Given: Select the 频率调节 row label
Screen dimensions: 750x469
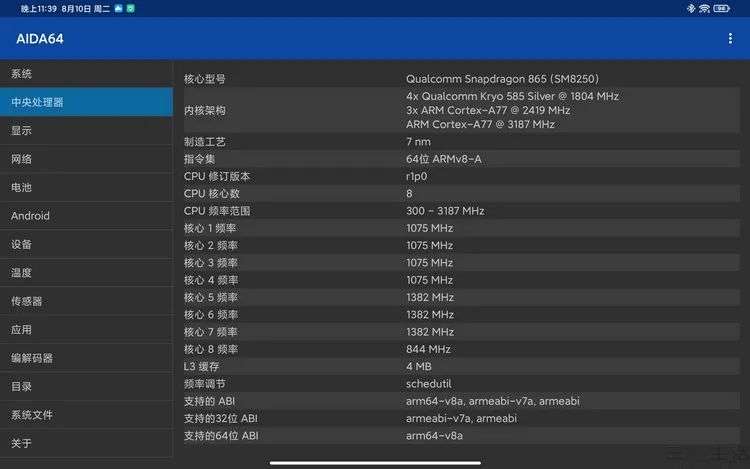Looking at the screenshot, I should point(204,383).
